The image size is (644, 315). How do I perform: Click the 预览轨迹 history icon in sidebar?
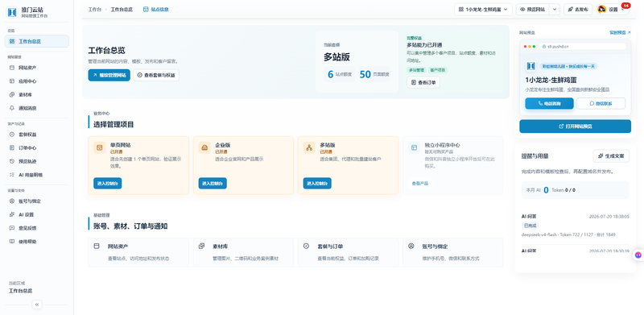12,161
